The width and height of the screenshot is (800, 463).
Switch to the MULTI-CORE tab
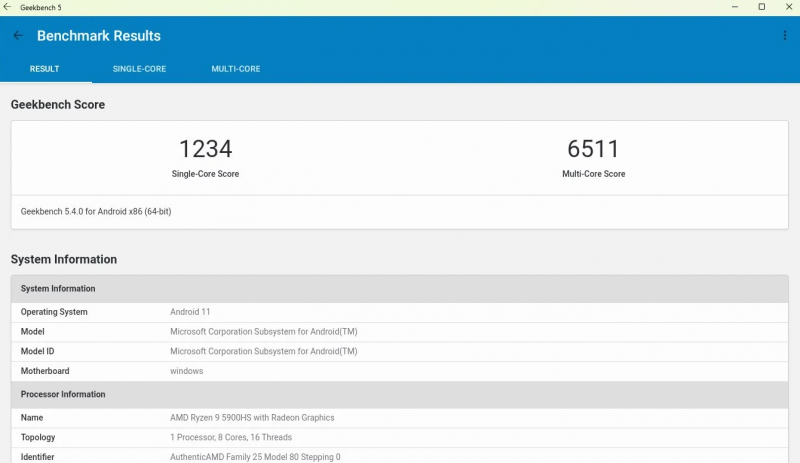235,69
